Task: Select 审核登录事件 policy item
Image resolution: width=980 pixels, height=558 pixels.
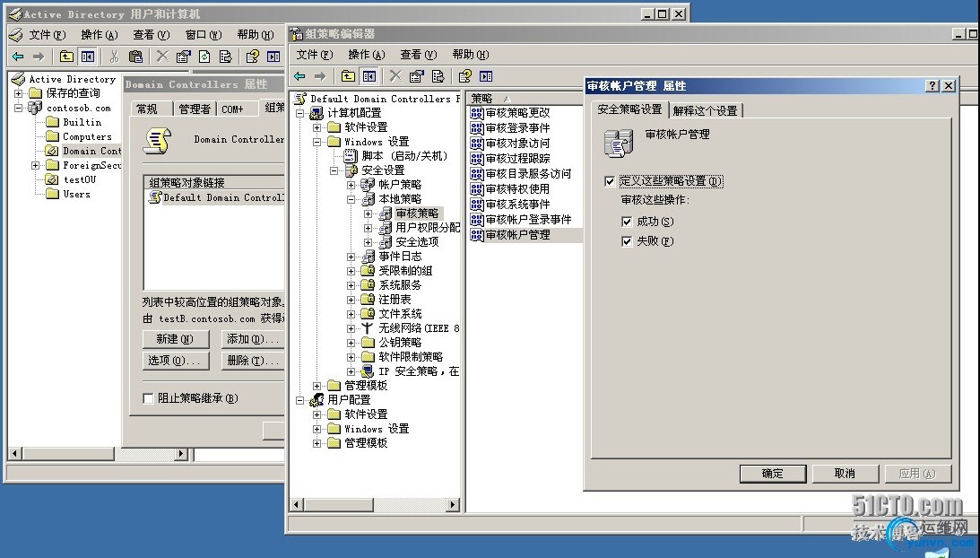Action: point(511,127)
